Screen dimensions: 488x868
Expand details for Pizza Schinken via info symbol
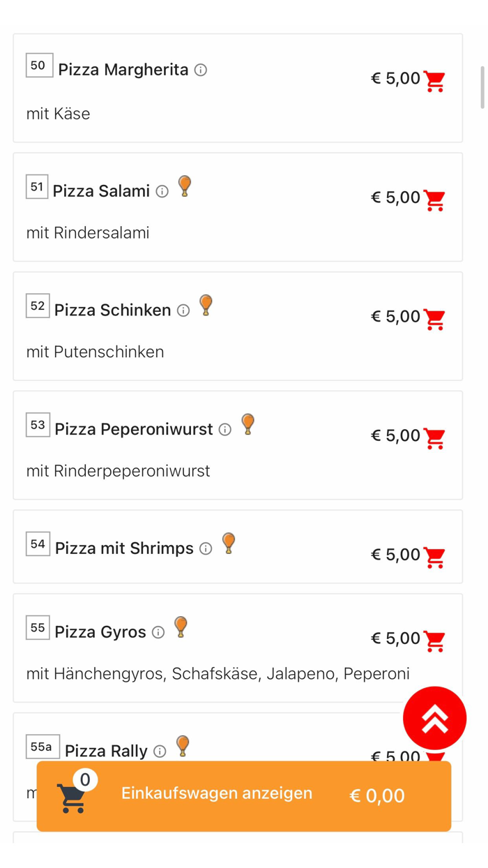tap(182, 310)
